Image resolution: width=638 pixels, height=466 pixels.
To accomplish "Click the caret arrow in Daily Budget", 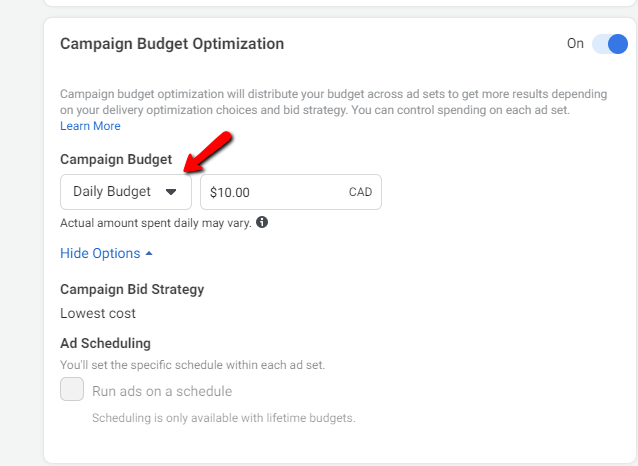I will coord(171,191).
